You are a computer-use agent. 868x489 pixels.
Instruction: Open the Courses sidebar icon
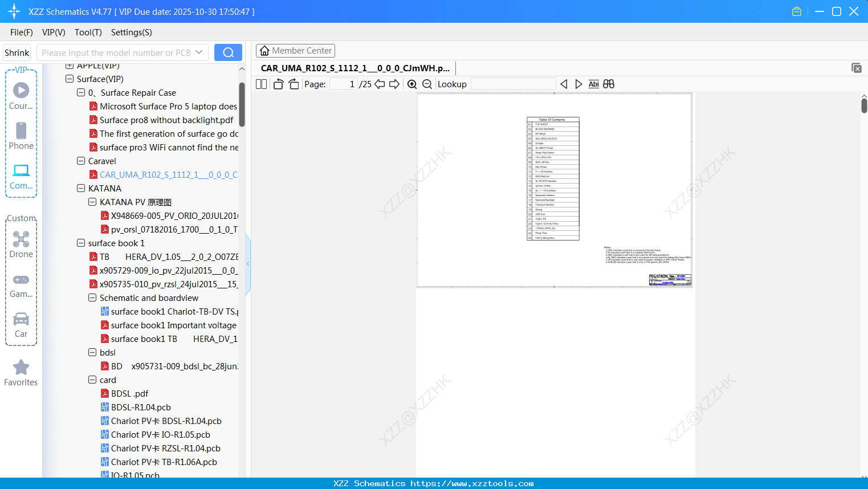click(21, 96)
